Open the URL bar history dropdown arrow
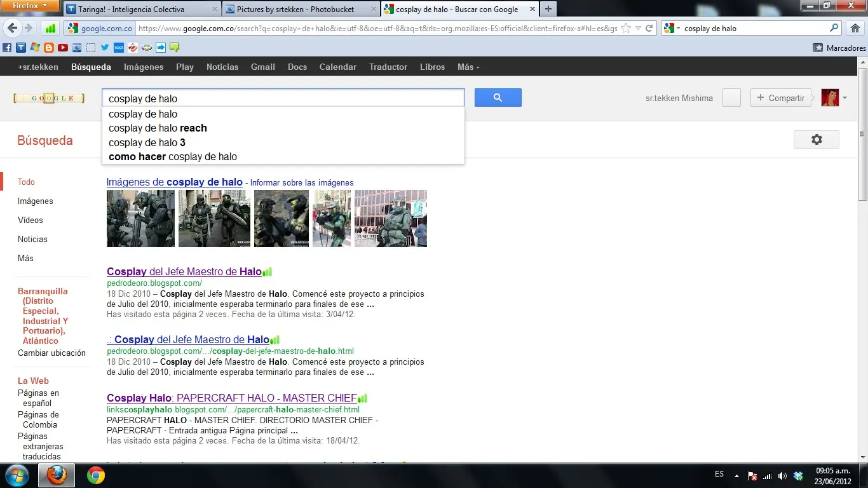Screen dimensions: 868x488 (x=638, y=28)
